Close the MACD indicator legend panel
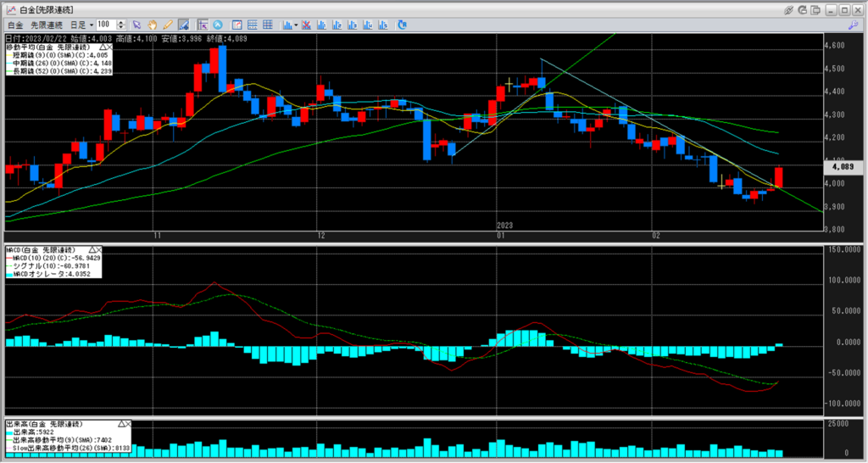This screenshot has width=868, height=463. 97,250
